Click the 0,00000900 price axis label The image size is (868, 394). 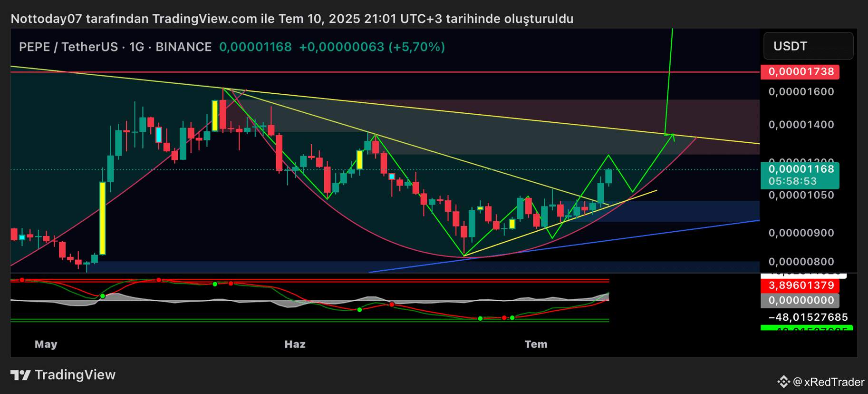tap(801, 233)
